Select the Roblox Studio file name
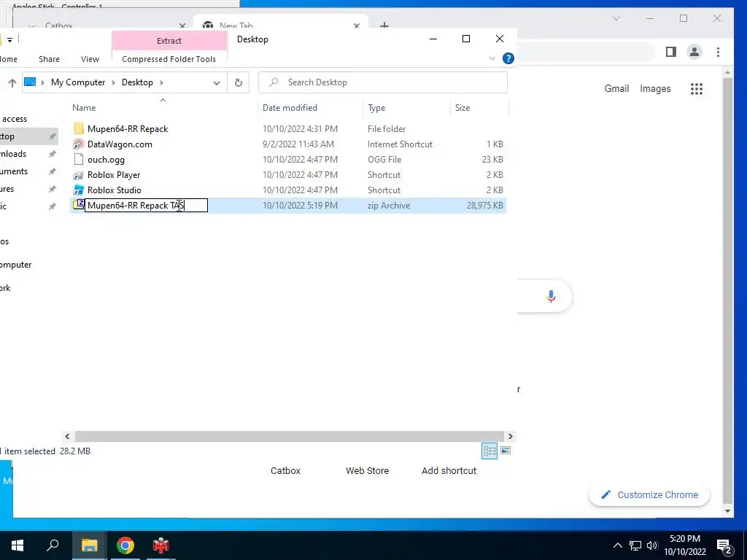 [x=115, y=190]
